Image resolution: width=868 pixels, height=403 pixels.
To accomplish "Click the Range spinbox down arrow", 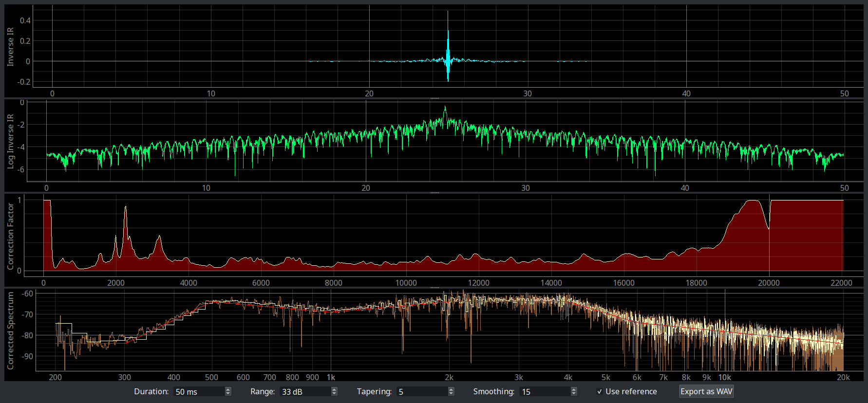I will point(334,394).
